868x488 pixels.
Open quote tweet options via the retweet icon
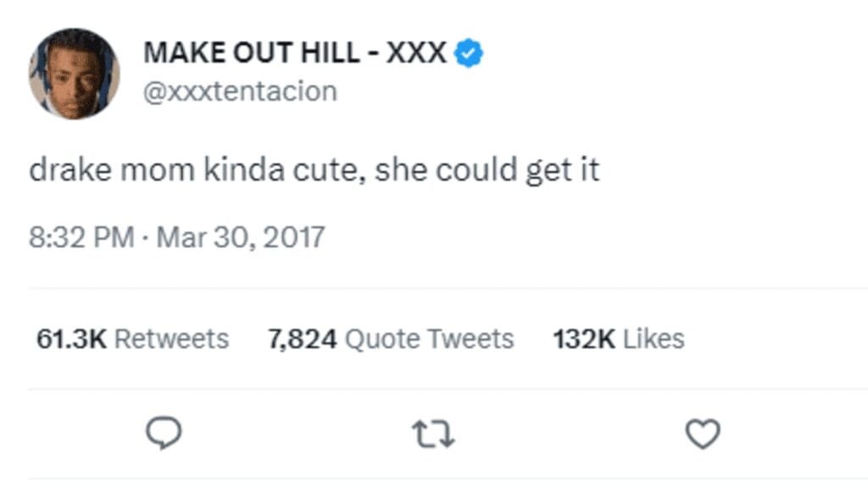434,435
